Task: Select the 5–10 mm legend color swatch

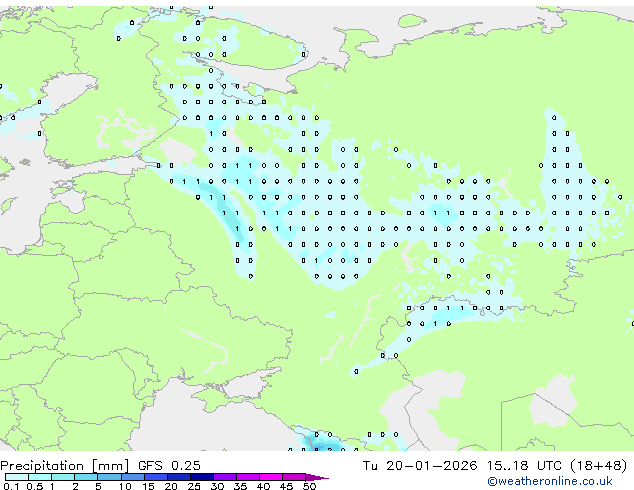Action: click(x=109, y=477)
